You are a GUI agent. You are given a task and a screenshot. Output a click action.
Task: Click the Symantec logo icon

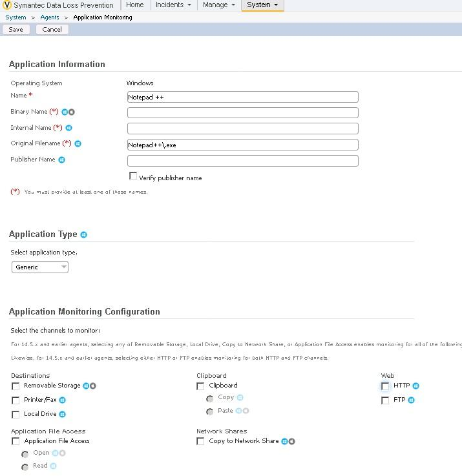(x=8, y=5)
